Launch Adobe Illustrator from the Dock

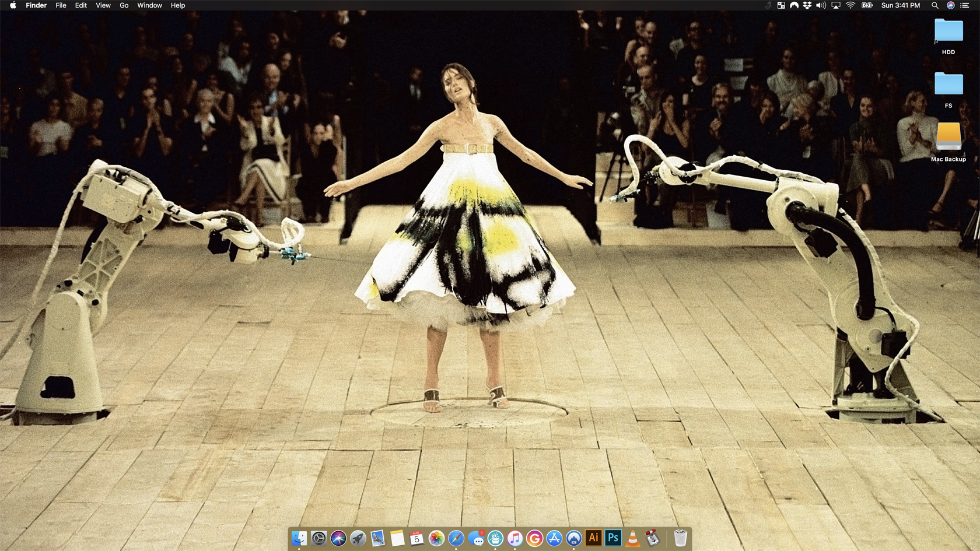coord(594,538)
